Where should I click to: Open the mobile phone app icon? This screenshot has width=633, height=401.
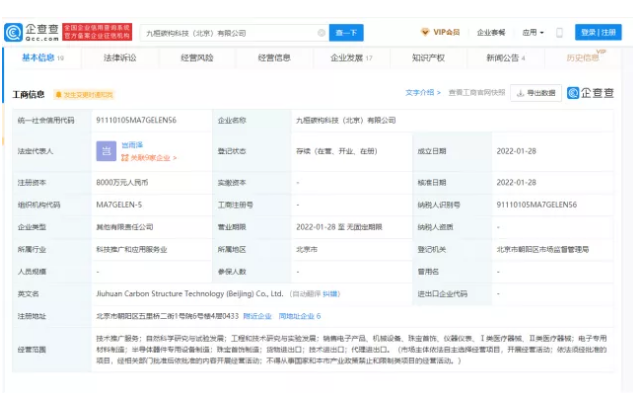[559, 33]
